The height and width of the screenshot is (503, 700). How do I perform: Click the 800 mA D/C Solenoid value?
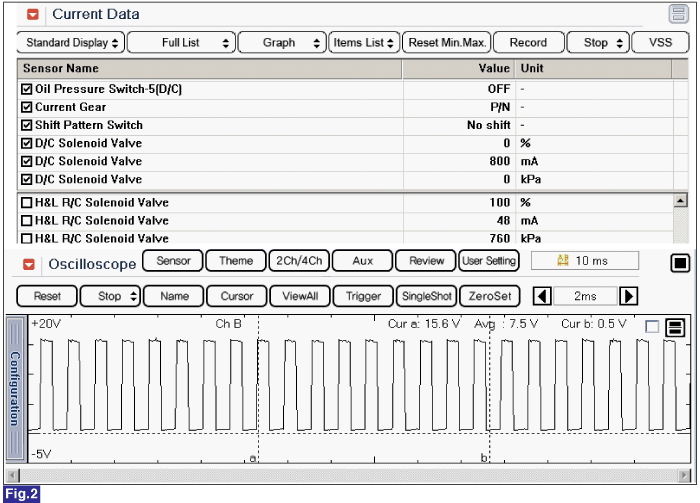pyautogui.click(x=499, y=161)
